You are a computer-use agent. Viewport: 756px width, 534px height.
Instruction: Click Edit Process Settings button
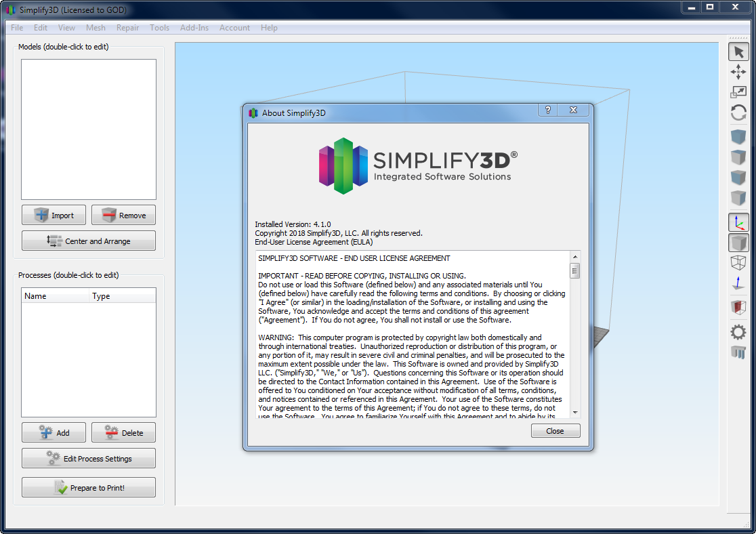89,458
